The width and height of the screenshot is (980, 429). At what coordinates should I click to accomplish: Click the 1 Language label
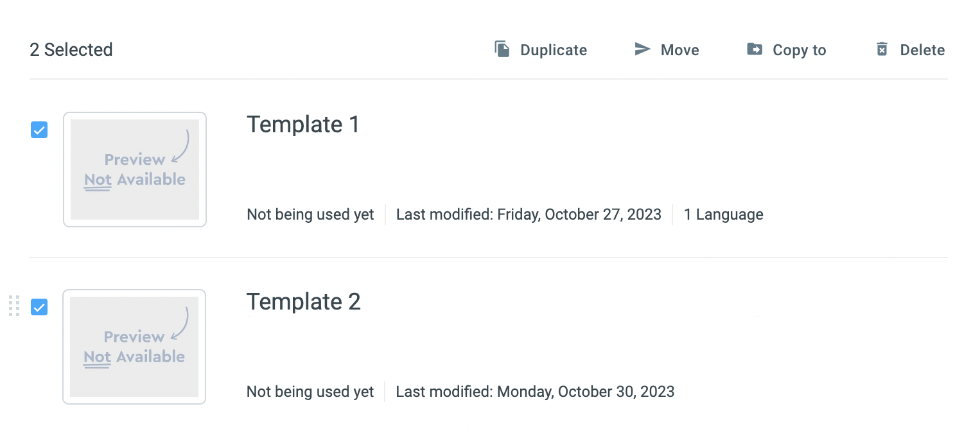[723, 214]
